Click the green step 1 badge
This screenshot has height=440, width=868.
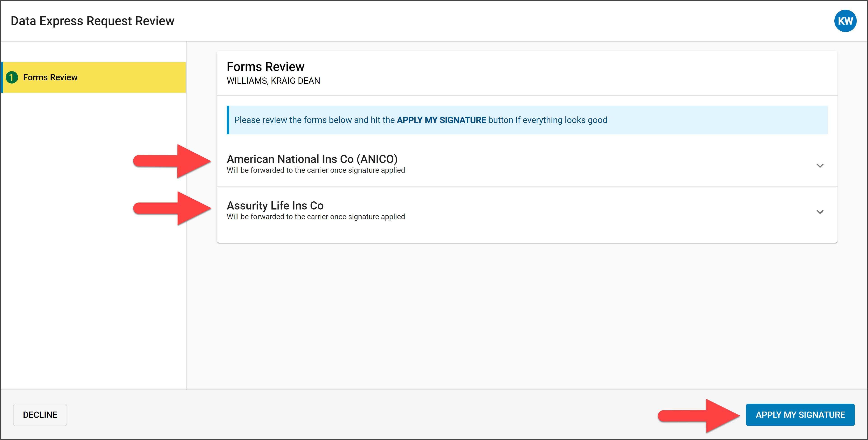pos(12,77)
